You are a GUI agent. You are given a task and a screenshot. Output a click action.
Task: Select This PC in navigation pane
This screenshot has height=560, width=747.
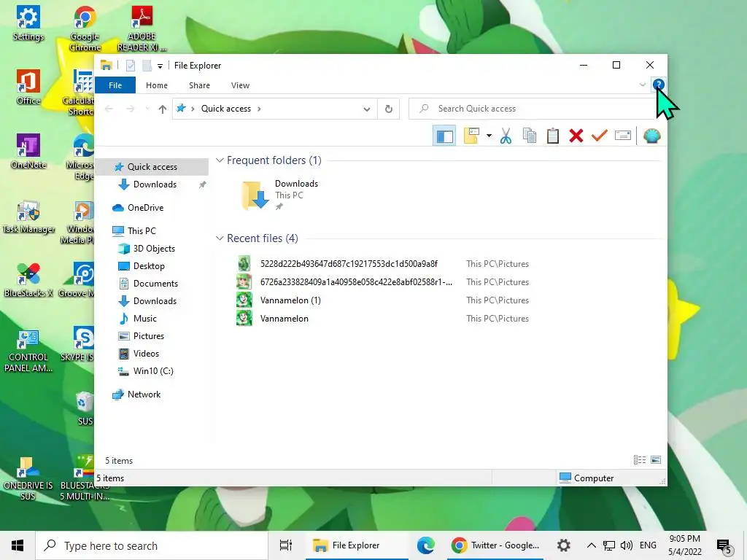(142, 231)
